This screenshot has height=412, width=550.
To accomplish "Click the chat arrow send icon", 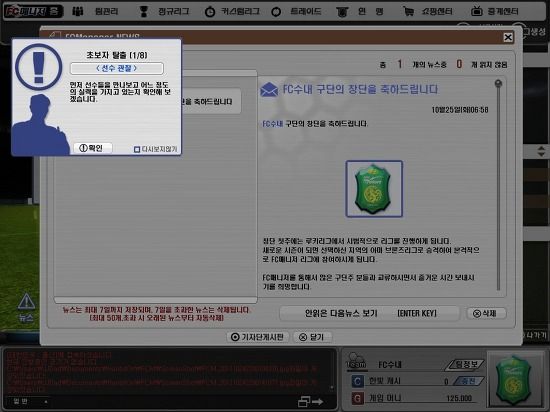I will pyautogui.click(x=318, y=401).
